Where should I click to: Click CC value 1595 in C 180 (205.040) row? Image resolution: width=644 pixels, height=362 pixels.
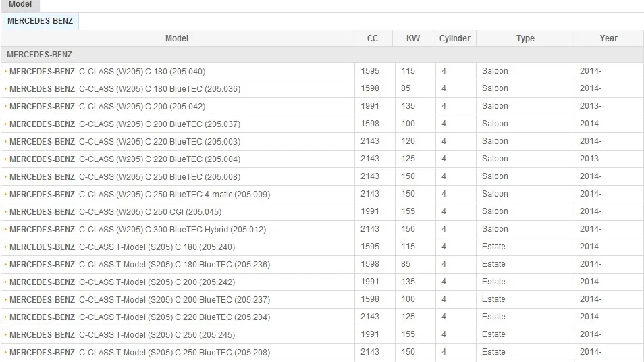pyautogui.click(x=370, y=71)
